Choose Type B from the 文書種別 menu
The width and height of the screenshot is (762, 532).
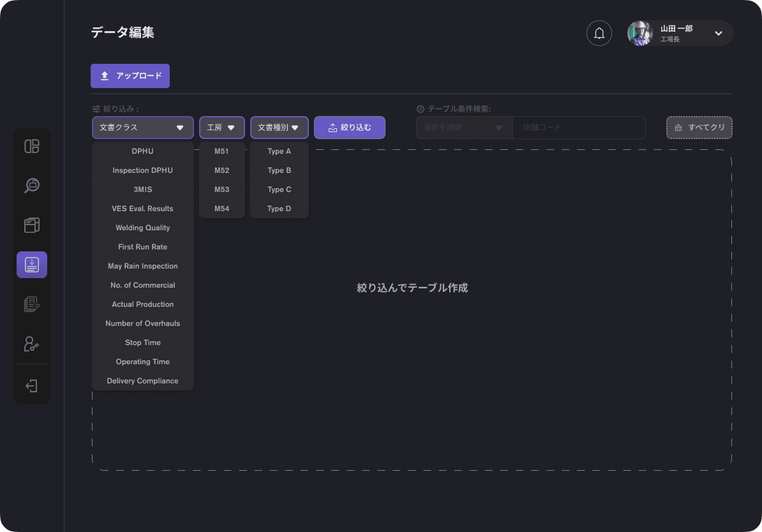279,170
